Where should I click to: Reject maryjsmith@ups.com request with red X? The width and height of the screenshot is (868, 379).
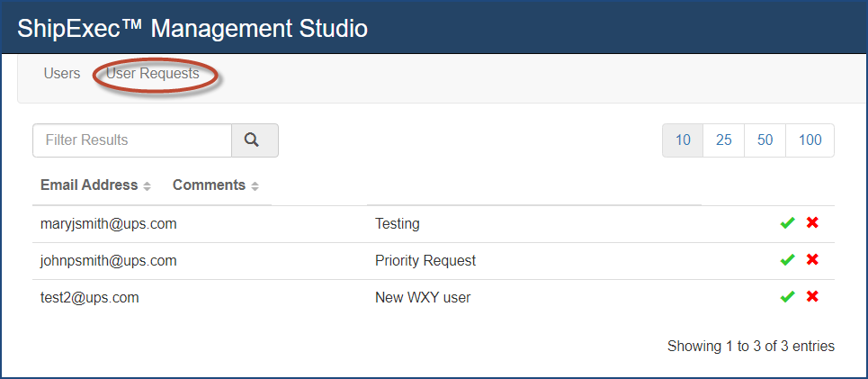(x=812, y=222)
